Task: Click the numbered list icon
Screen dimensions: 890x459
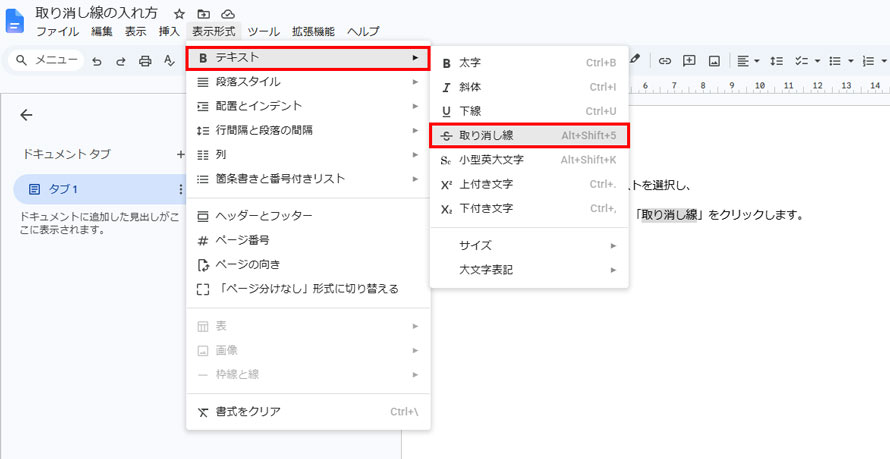Action: coord(868,61)
